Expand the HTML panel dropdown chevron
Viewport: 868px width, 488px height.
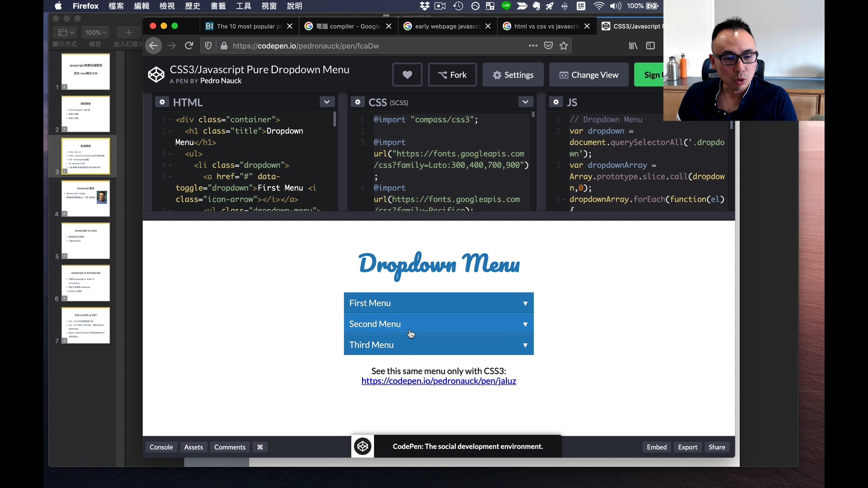pyautogui.click(x=327, y=102)
